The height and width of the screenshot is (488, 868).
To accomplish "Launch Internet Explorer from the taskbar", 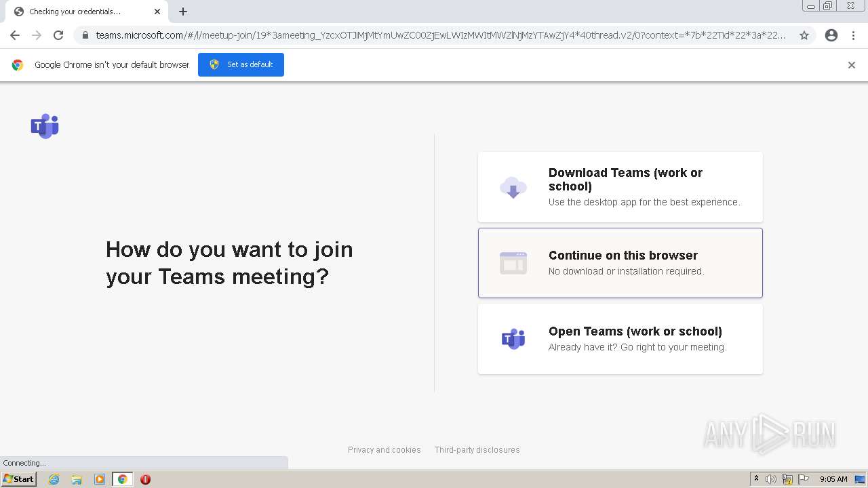I will 54,479.
